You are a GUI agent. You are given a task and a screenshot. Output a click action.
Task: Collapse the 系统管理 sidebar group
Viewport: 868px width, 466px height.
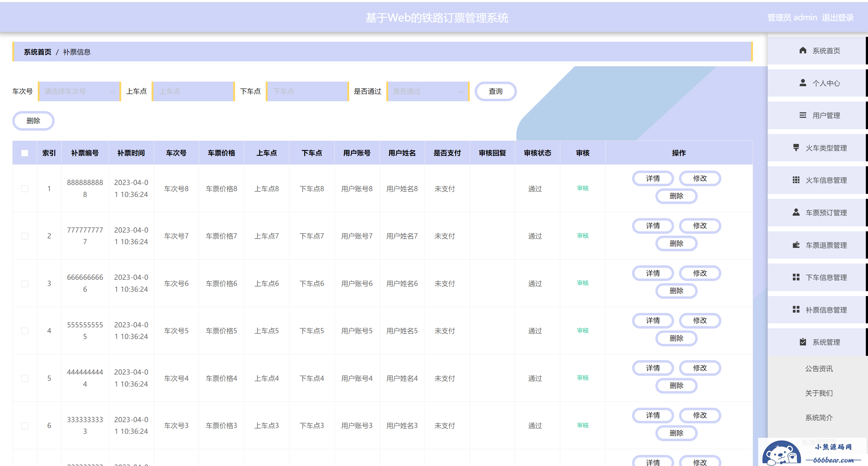point(817,342)
